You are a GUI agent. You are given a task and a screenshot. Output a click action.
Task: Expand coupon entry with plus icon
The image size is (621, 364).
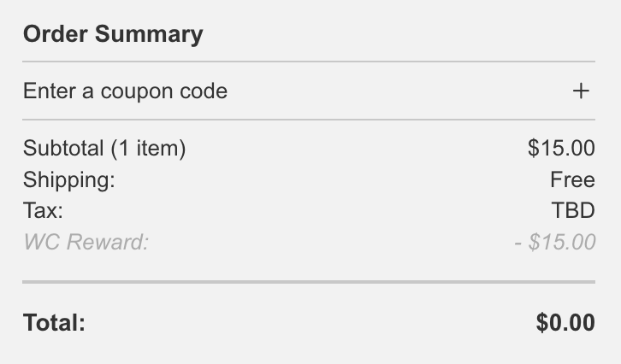(581, 91)
